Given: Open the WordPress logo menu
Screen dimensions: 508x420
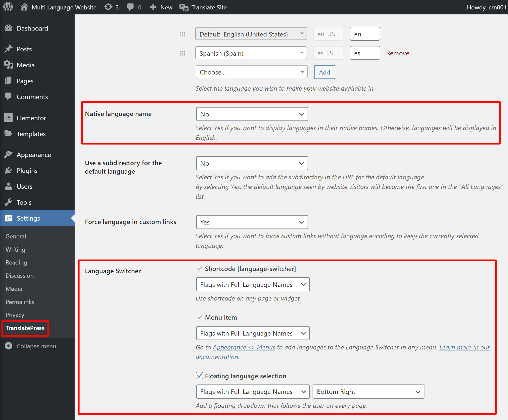Looking at the screenshot, I should (x=8, y=7).
